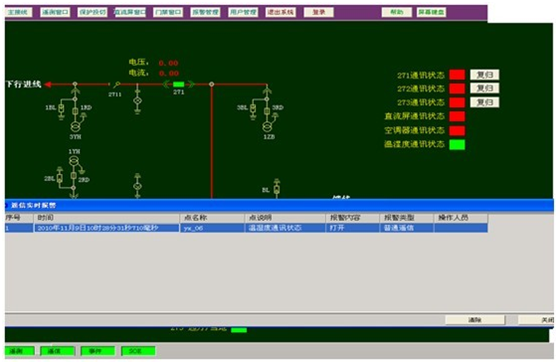Click 复归 button next to 273通讯状态
The height and width of the screenshot is (364, 558).
(485, 102)
